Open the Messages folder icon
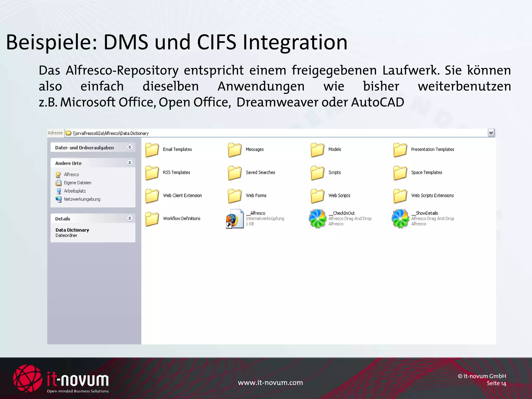Screen dimensions: 532x399 click(x=235, y=150)
